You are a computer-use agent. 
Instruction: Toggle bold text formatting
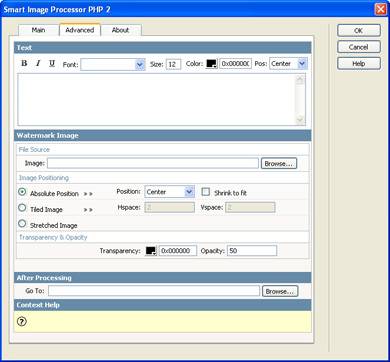(x=24, y=63)
